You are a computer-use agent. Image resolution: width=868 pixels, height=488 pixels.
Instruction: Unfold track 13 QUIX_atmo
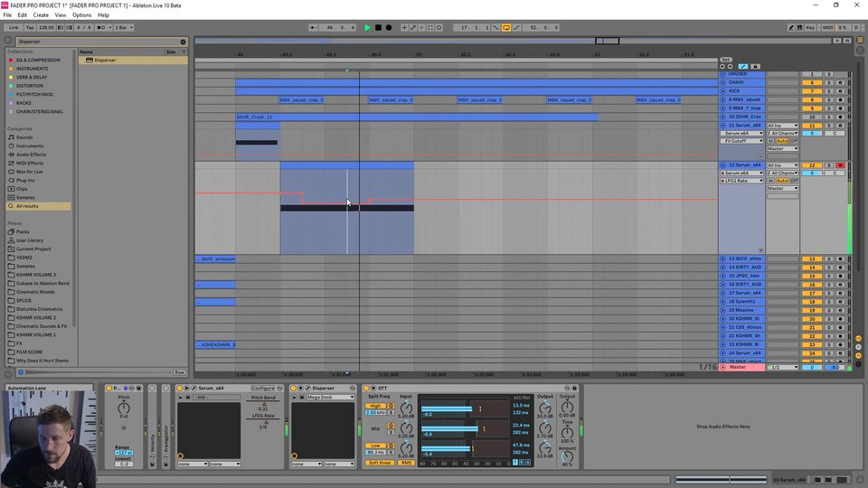click(723, 258)
